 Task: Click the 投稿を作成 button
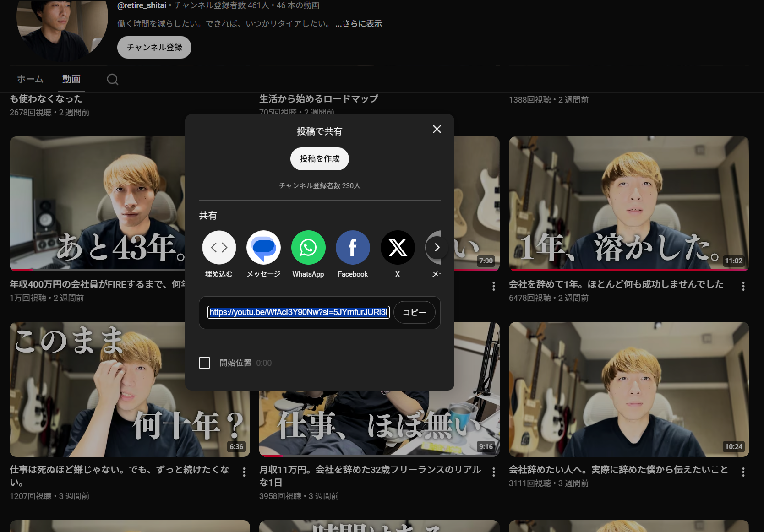pyautogui.click(x=320, y=159)
